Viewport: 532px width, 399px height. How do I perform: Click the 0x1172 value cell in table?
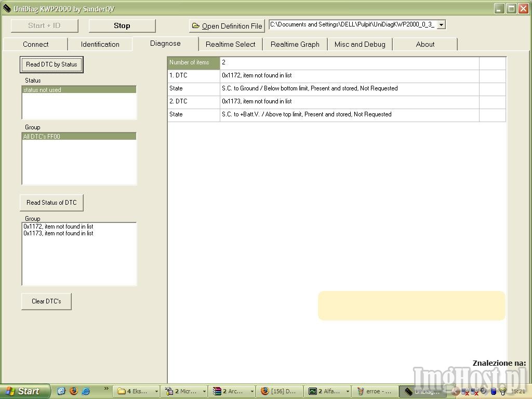(x=350, y=75)
